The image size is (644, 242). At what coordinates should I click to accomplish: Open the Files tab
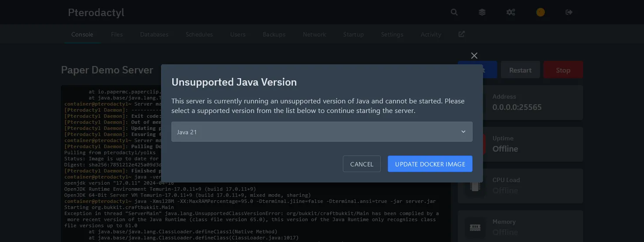(x=117, y=34)
